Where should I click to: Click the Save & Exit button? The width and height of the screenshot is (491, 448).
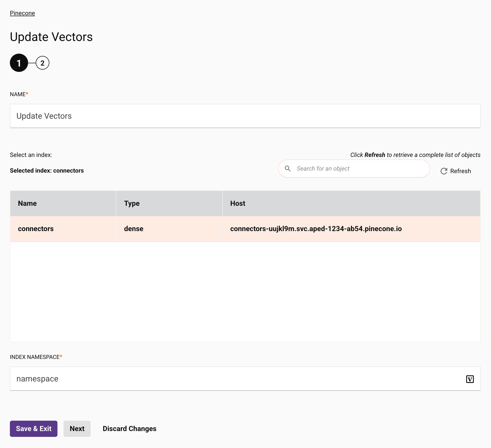pos(34,429)
